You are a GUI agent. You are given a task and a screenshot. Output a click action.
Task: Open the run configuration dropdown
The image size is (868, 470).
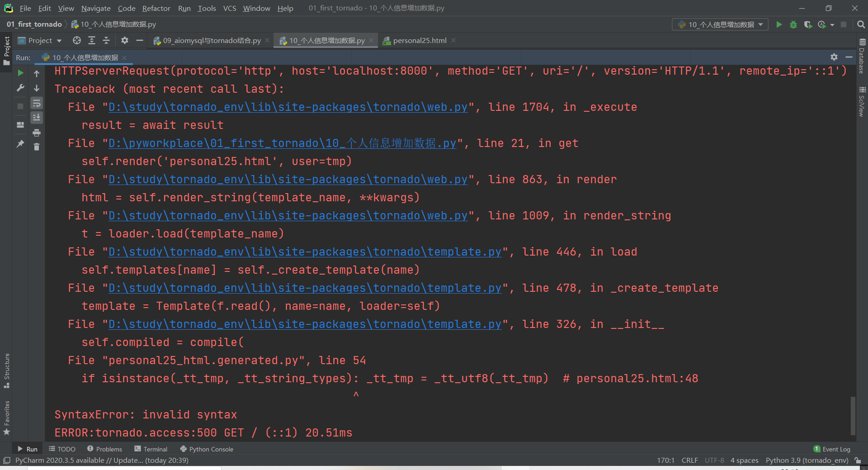click(x=721, y=24)
